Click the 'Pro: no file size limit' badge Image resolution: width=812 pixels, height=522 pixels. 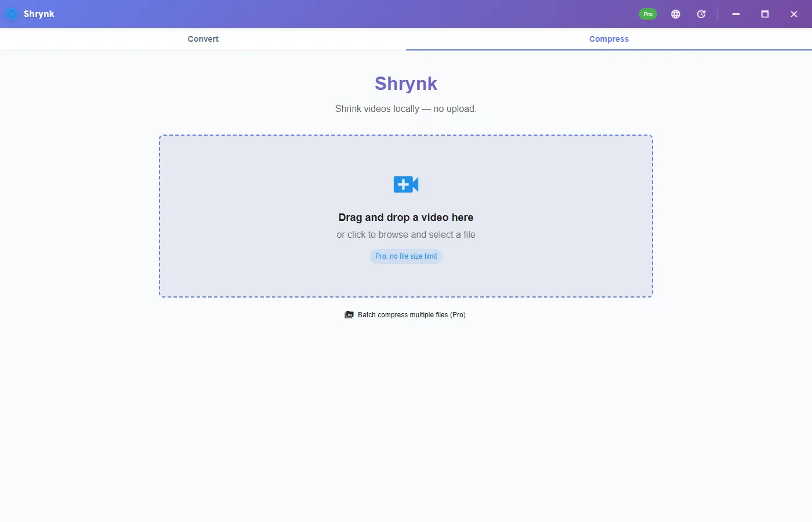coord(406,256)
